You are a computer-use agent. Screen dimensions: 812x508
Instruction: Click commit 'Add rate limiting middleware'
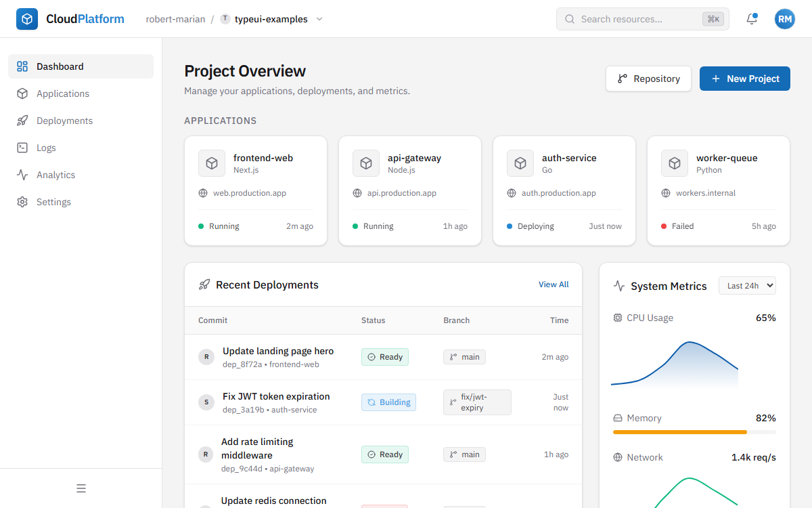257,448
